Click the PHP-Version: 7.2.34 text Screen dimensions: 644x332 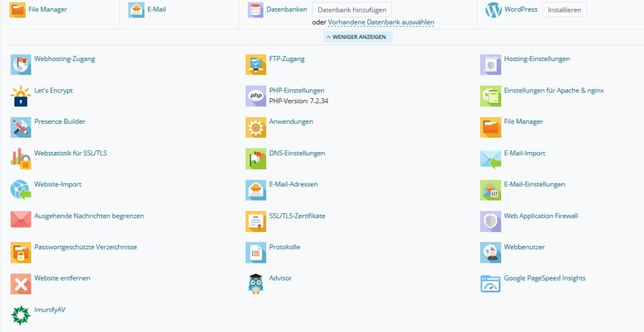point(299,101)
